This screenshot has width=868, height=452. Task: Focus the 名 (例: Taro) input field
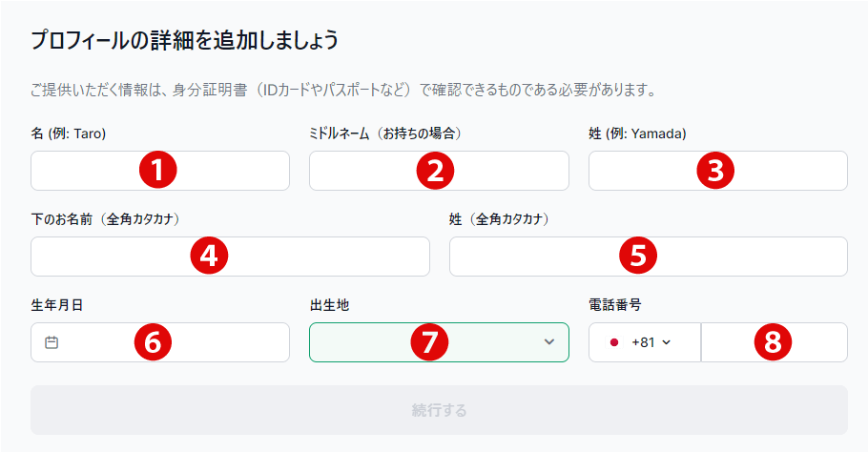(x=160, y=171)
